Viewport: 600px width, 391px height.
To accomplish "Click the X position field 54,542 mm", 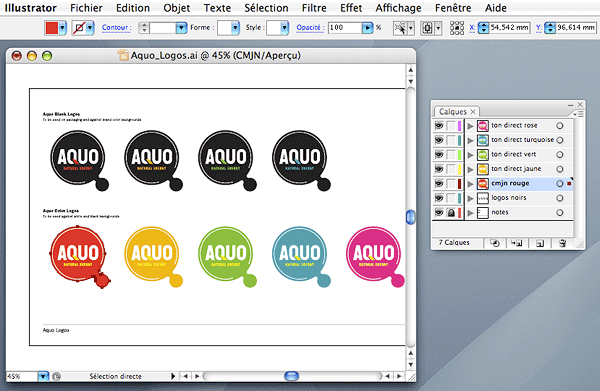I will point(509,28).
